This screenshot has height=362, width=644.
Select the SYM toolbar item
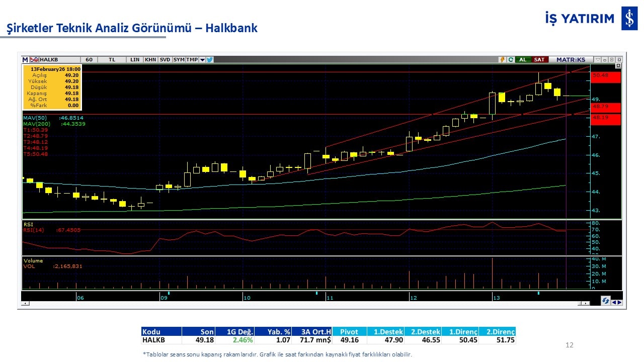[x=179, y=59]
